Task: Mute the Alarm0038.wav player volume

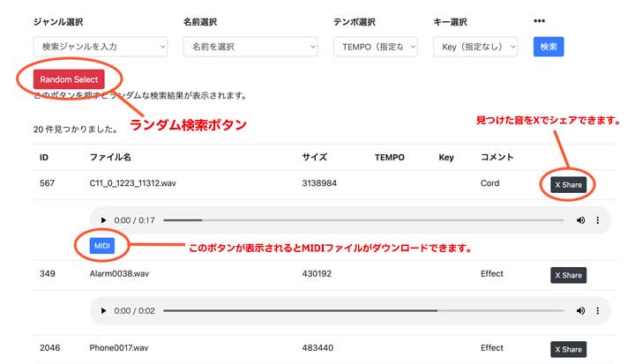Action: [580, 310]
